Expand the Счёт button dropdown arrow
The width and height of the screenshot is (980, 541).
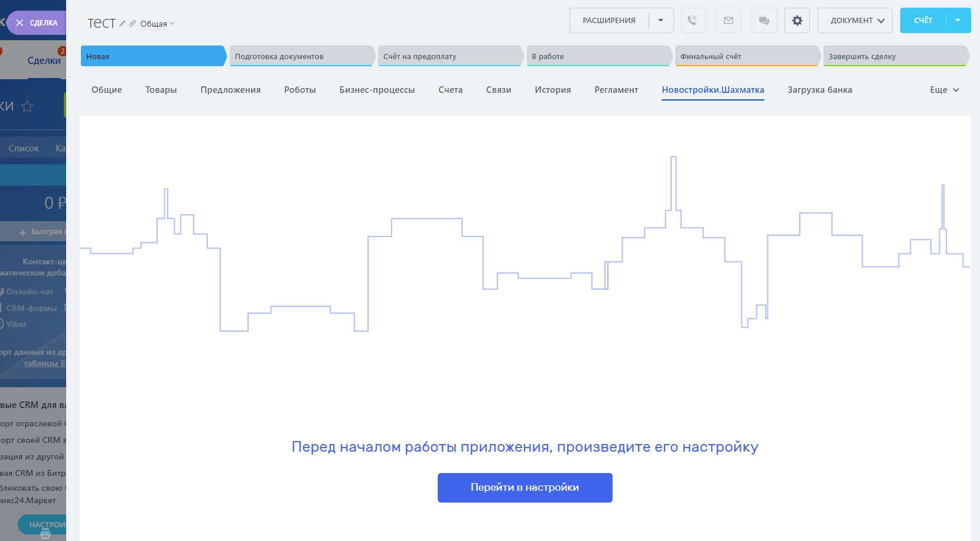point(958,21)
